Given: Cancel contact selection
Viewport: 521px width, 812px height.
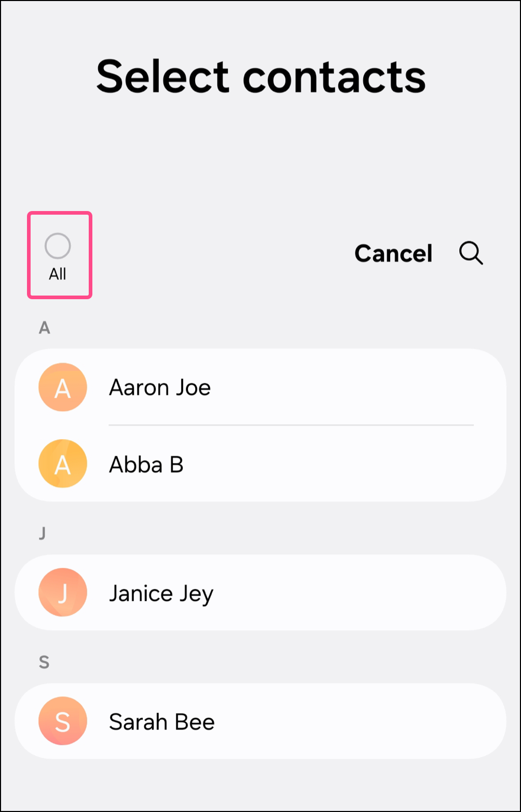Looking at the screenshot, I should click(x=393, y=254).
